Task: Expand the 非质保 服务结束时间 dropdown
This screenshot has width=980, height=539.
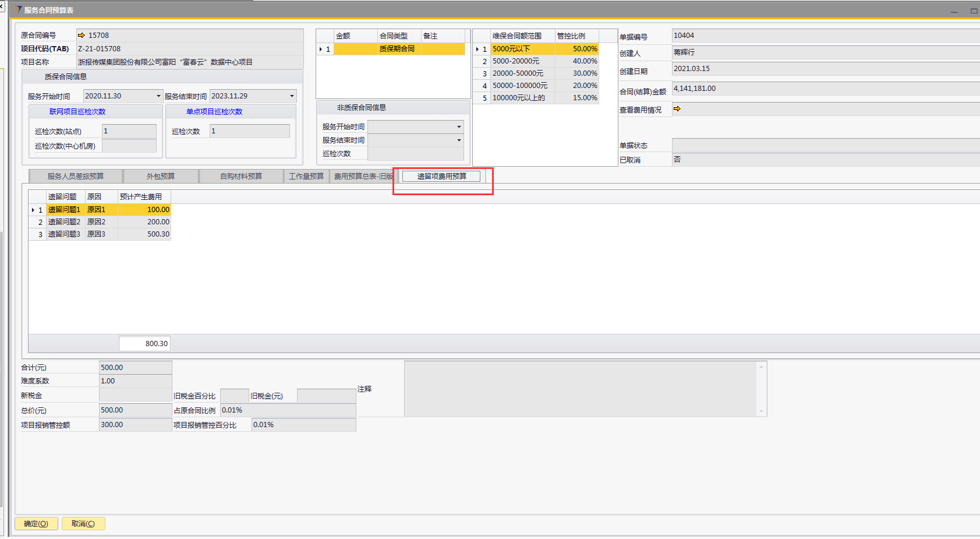Action: click(x=459, y=140)
